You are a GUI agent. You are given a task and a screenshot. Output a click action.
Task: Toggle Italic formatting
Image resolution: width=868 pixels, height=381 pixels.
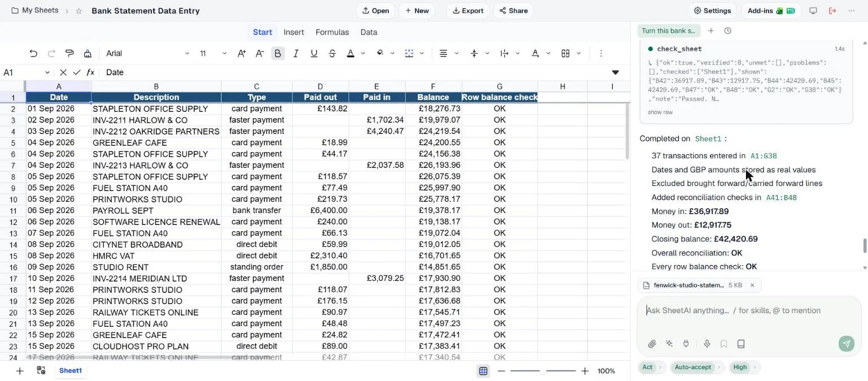tap(296, 53)
